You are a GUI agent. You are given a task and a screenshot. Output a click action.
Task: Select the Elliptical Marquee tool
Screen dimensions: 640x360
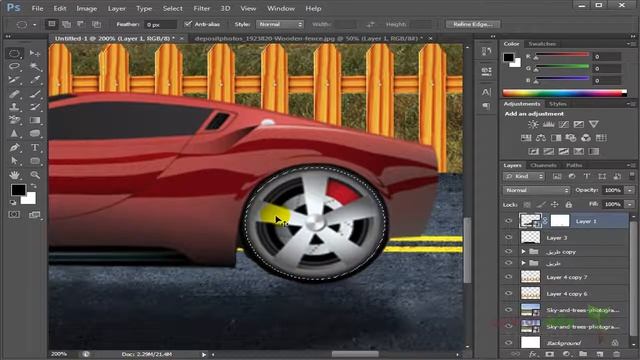14,53
